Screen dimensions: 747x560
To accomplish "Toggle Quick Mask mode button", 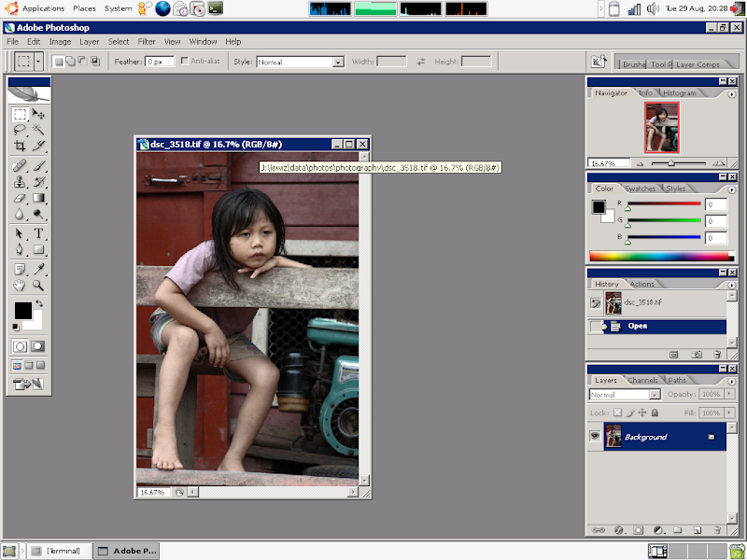I will point(38,346).
